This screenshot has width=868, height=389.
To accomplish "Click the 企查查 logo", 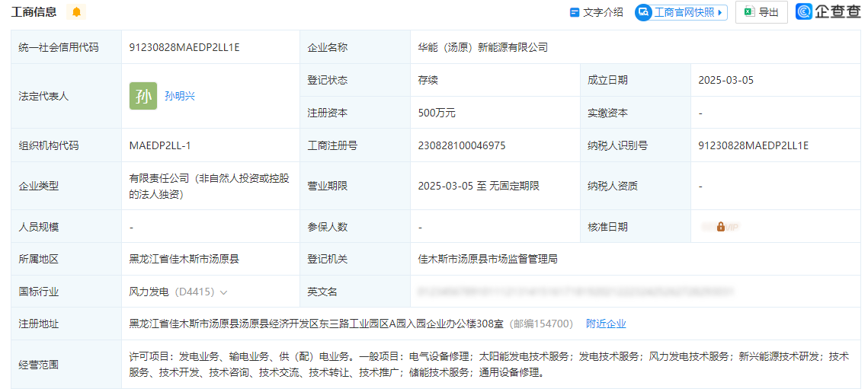I will coord(828,11).
